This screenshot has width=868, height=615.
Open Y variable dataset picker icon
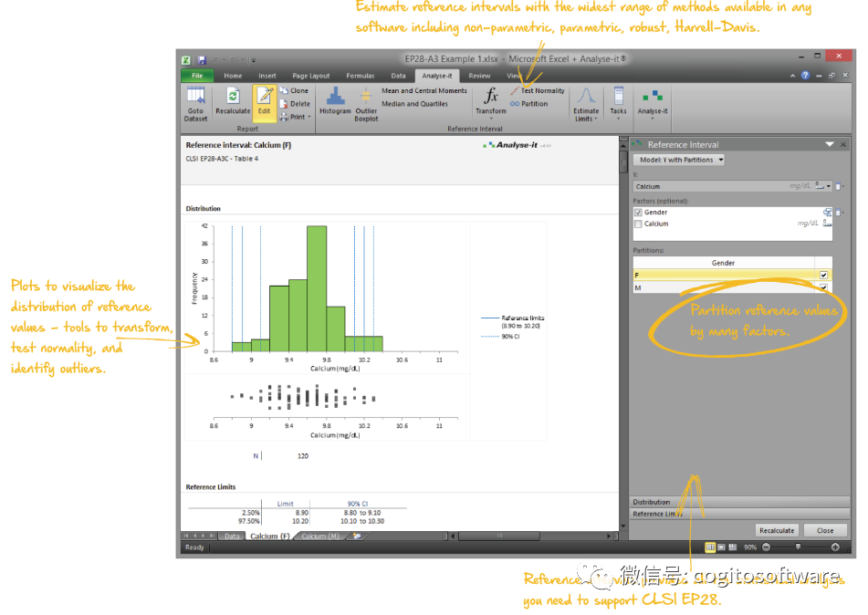839,186
